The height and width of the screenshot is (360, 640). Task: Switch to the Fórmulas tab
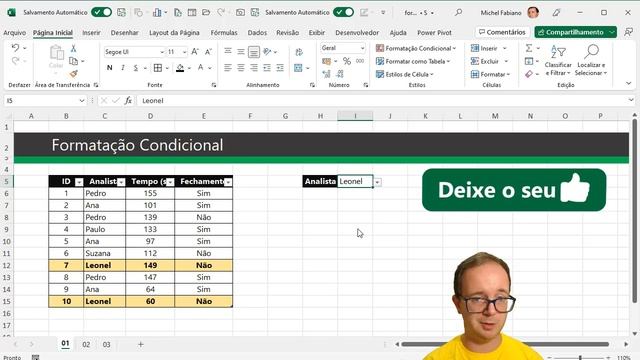coord(224,32)
